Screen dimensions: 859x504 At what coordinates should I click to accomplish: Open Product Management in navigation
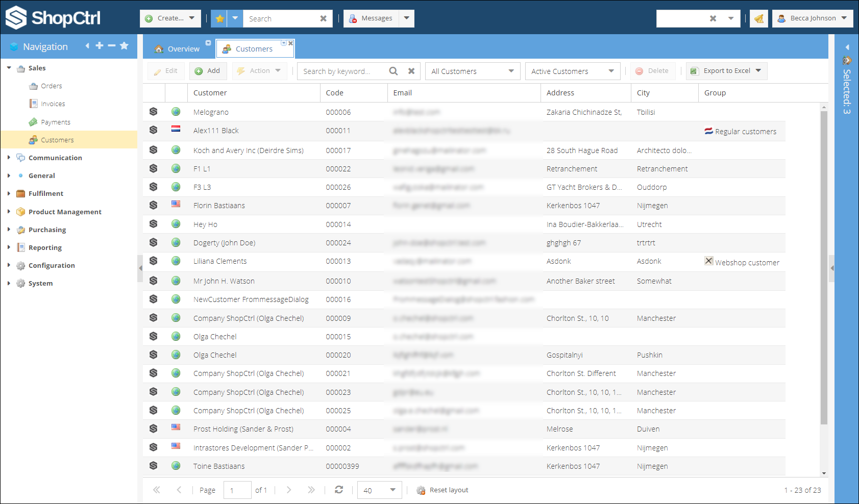(65, 212)
